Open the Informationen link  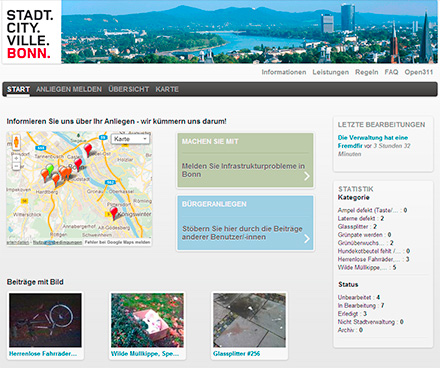284,72
